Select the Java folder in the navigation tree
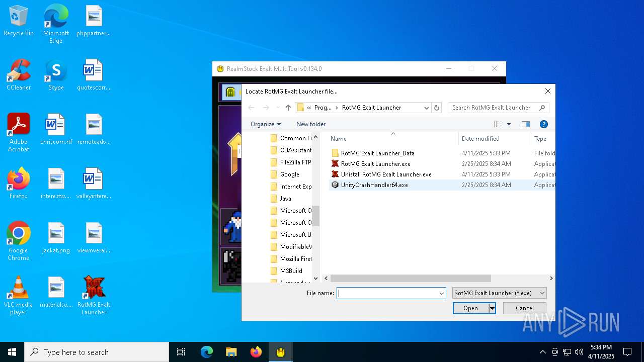 (281, 199)
